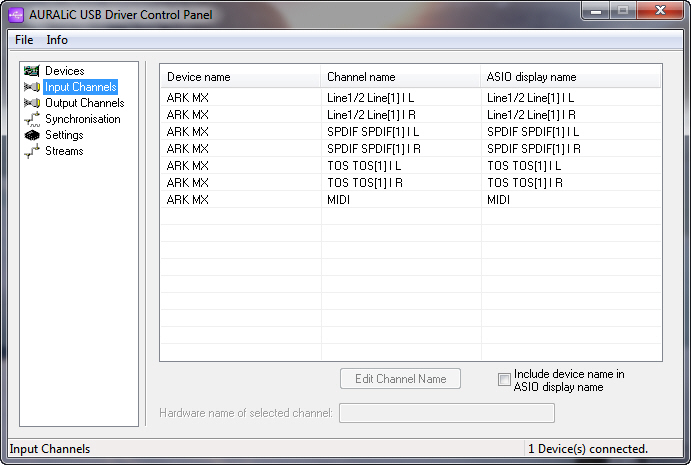Click the Synchronisation waveform icon
Viewport: 691px width, 465px height.
[x=32, y=119]
